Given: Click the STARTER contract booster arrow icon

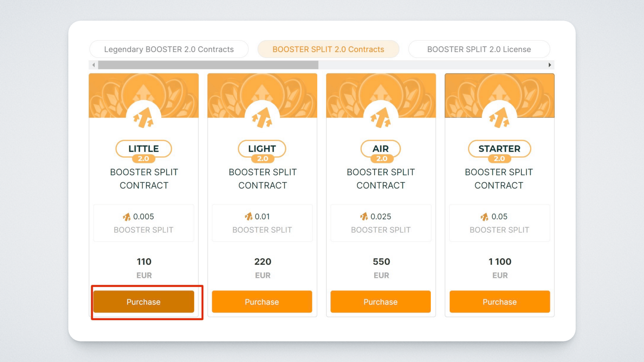Looking at the screenshot, I should [499, 117].
